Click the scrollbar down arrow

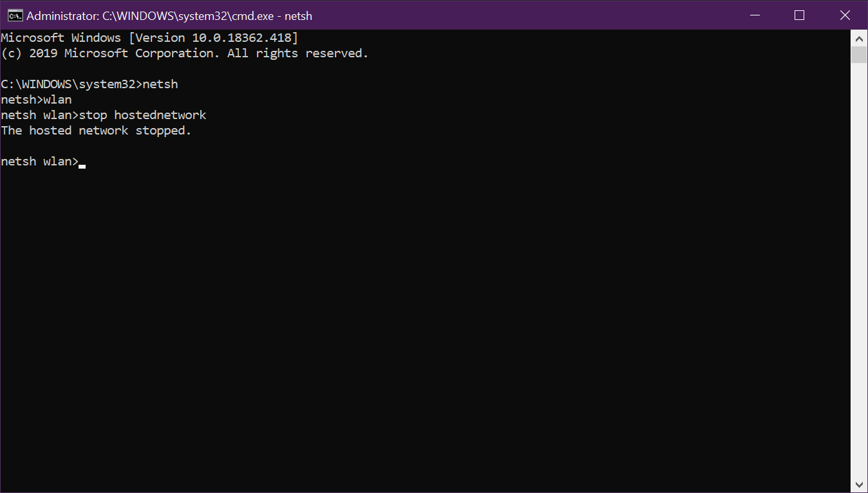pyautogui.click(x=859, y=484)
